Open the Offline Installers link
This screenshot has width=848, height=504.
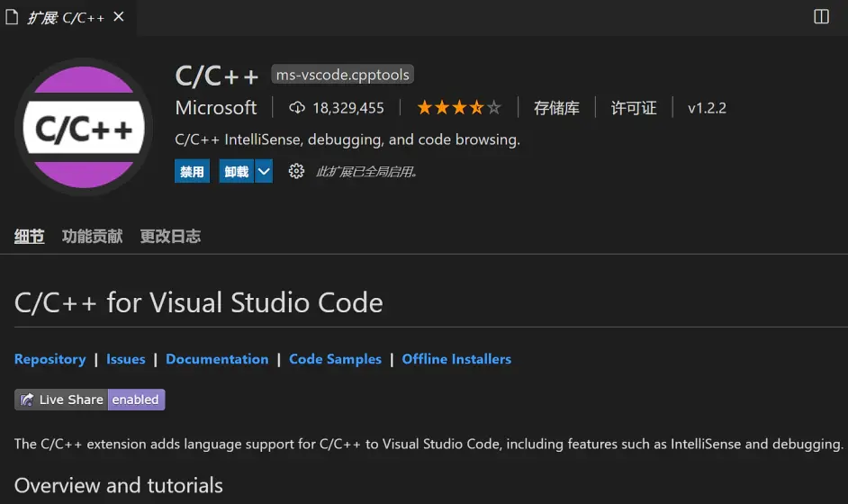point(456,359)
